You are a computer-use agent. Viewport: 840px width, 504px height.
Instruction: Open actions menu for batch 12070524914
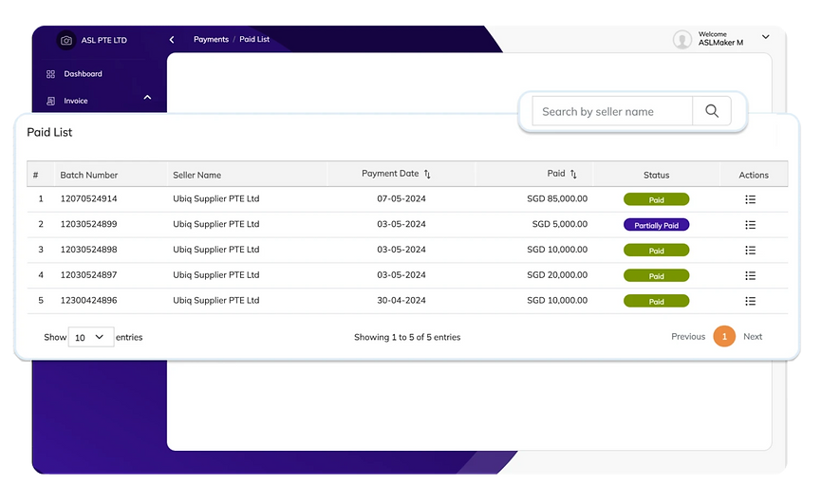point(750,199)
